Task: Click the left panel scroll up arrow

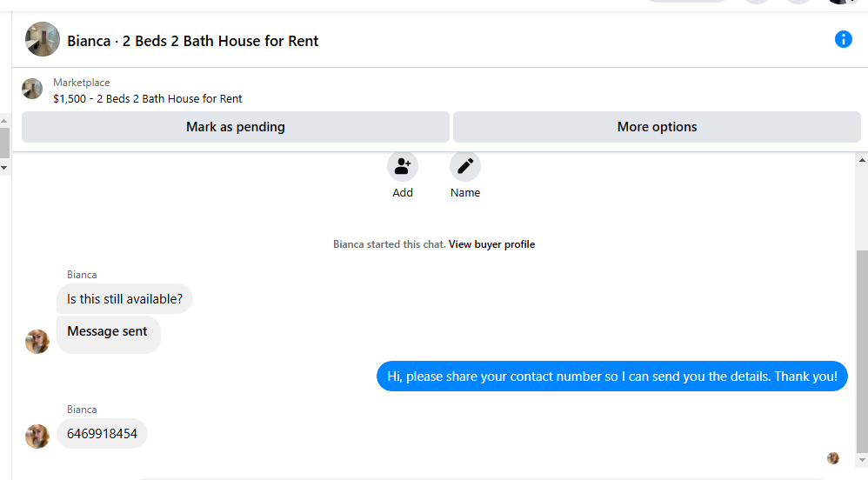Action: 3,121
